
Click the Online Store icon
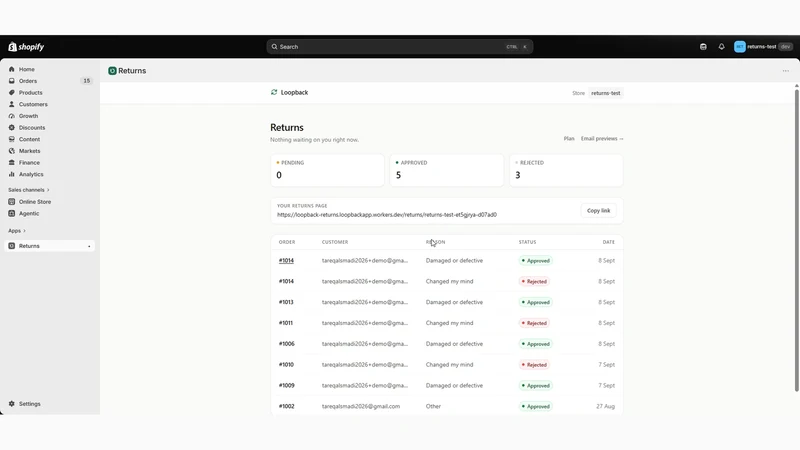point(12,202)
